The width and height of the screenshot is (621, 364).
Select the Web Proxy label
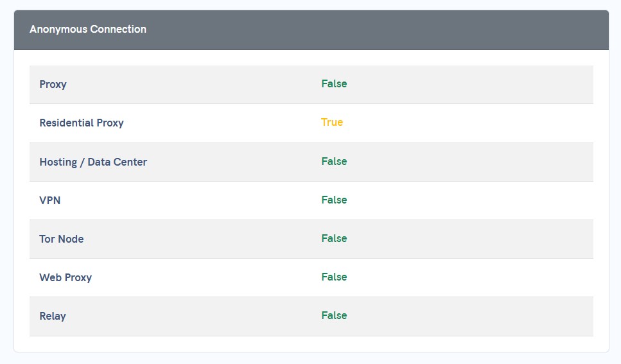(x=66, y=277)
